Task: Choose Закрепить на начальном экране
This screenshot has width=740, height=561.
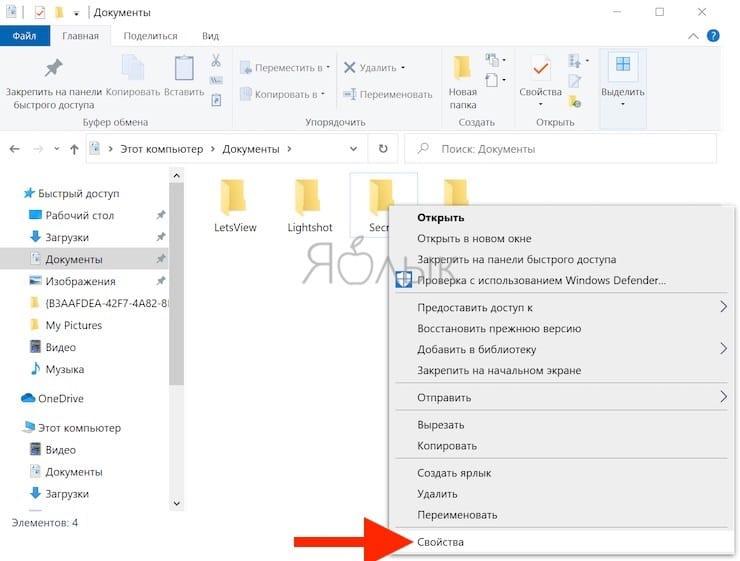Action: (x=564, y=370)
